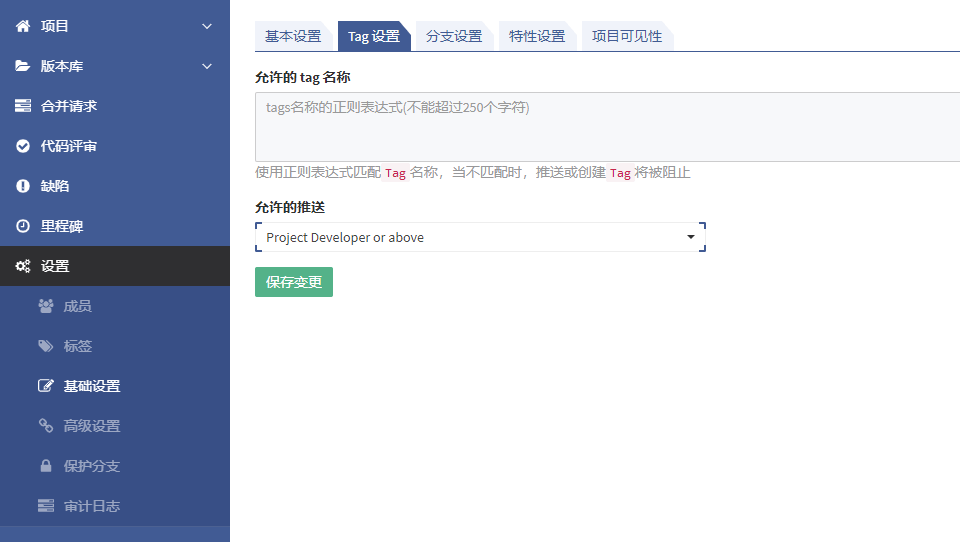Click the tag icon for 标签
Viewport: 960px width, 542px height.
coord(46,346)
